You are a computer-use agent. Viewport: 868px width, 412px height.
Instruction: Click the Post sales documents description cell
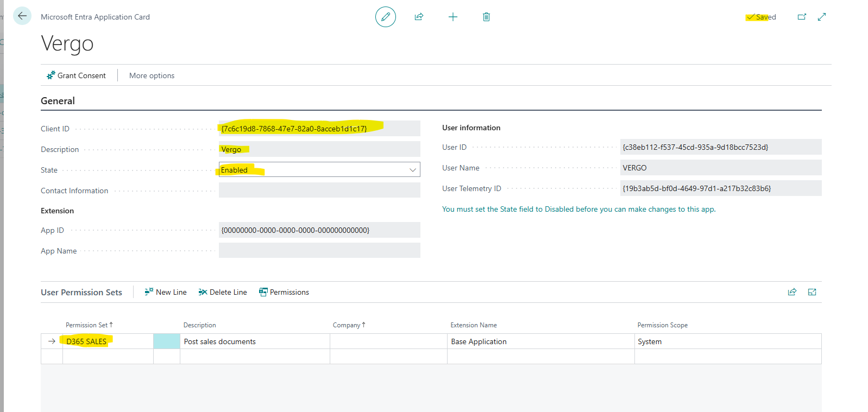[x=255, y=341]
